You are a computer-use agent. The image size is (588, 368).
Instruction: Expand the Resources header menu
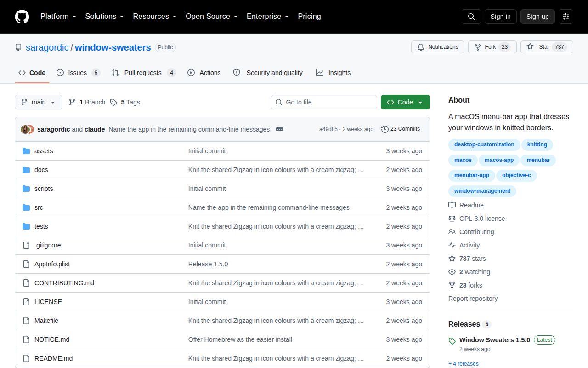155,17
